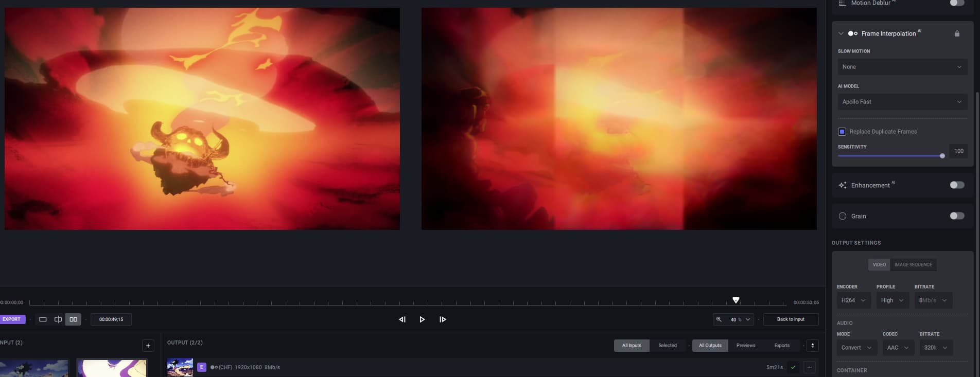Turn on the Grain switch
This screenshot has height=377, width=980.
click(957, 216)
